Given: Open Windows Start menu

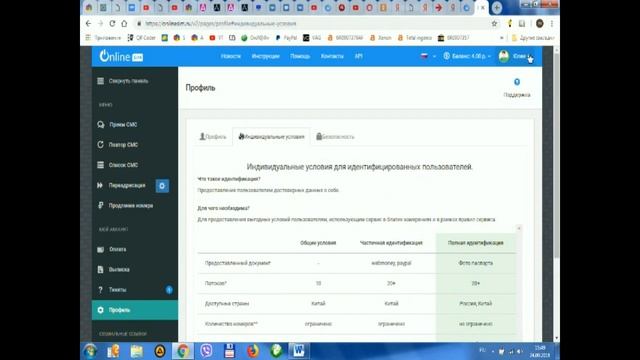Looking at the screenshot, I should coord(90,351).
